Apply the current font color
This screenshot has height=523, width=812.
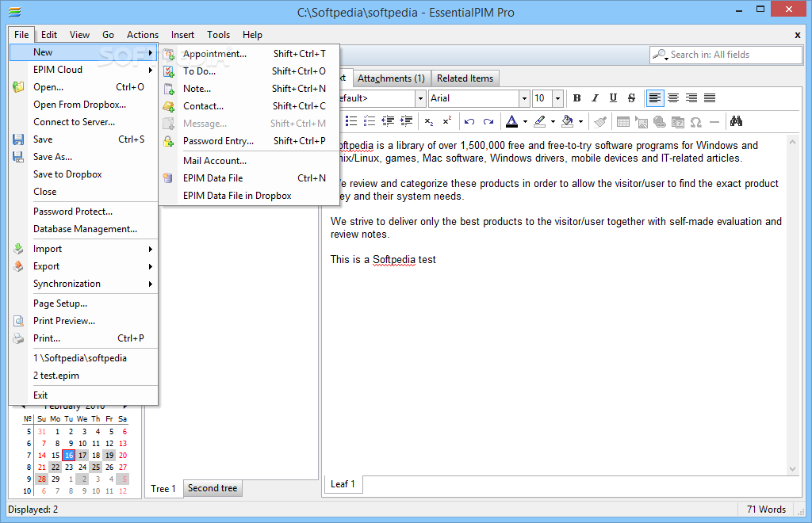point(511,121)
